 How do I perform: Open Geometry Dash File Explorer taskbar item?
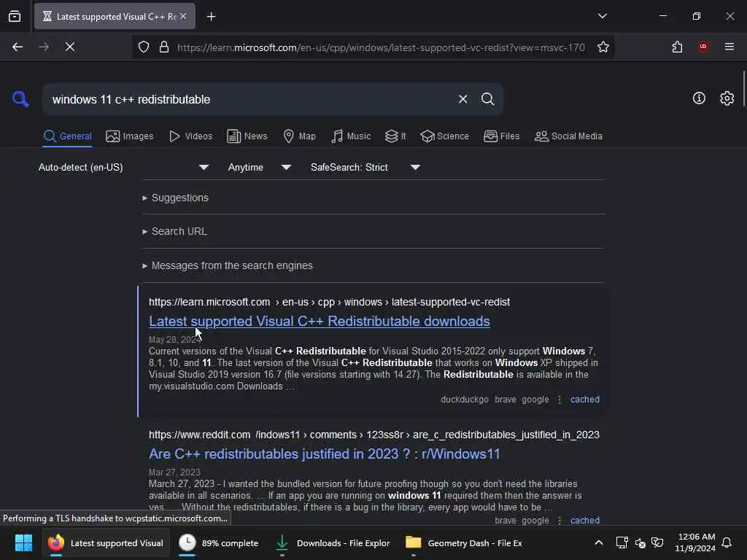tap(463, 542)
